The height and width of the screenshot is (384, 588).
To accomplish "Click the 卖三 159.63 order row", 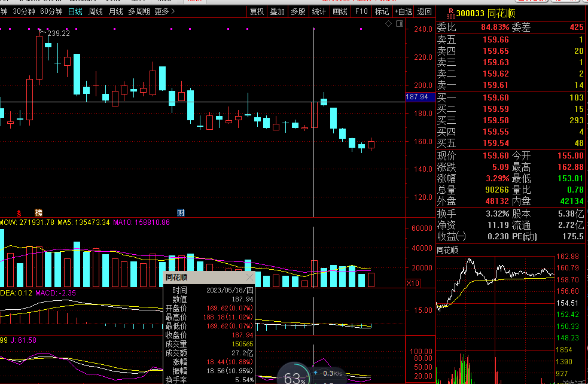I will 510,62.
